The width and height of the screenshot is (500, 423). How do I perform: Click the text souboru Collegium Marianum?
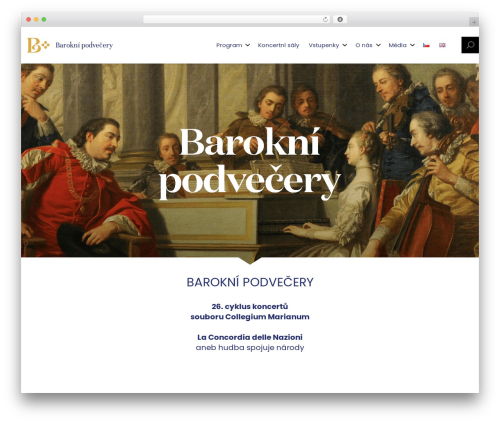click(x=250, y=317)
